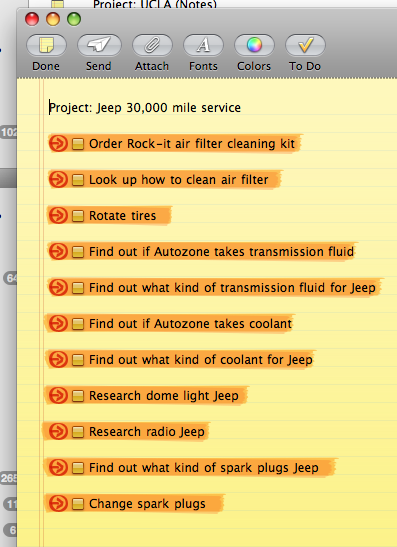This screenshot has width=397, height=547.
Task: Click the Change spark plugs text
Action: pyautogui.click(x=147, y=504)
